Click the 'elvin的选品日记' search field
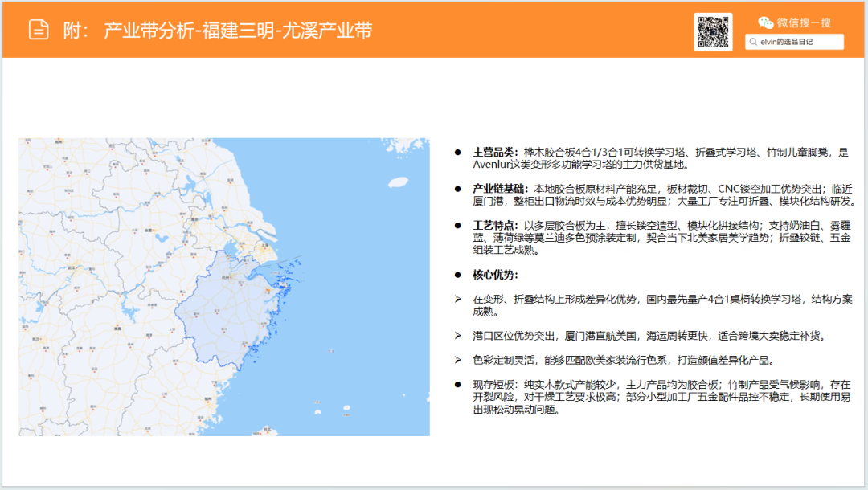The height and width of the screenshot is (490, 868). pos(794,42)
